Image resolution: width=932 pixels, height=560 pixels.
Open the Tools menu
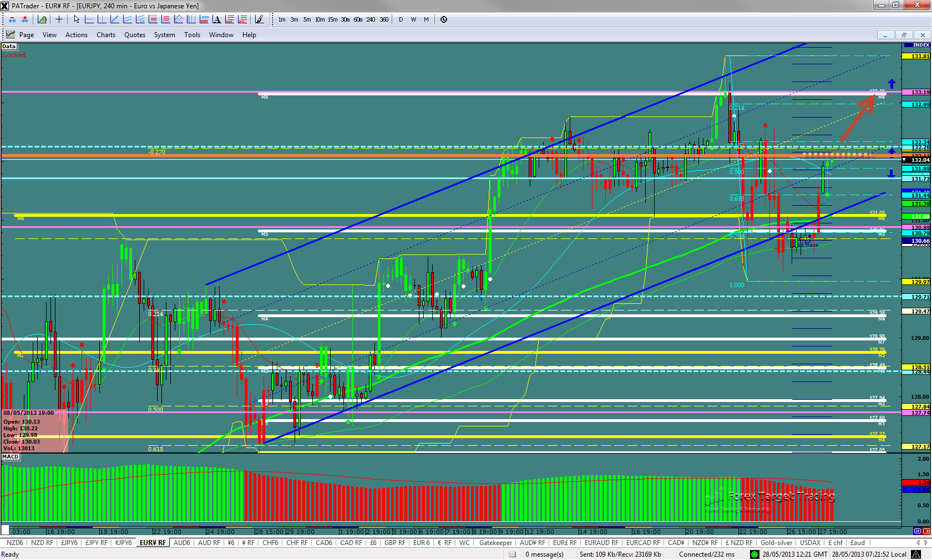point(193,35)
